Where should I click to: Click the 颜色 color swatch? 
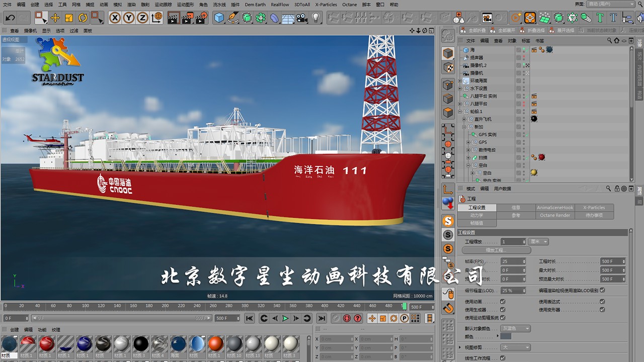506,336
